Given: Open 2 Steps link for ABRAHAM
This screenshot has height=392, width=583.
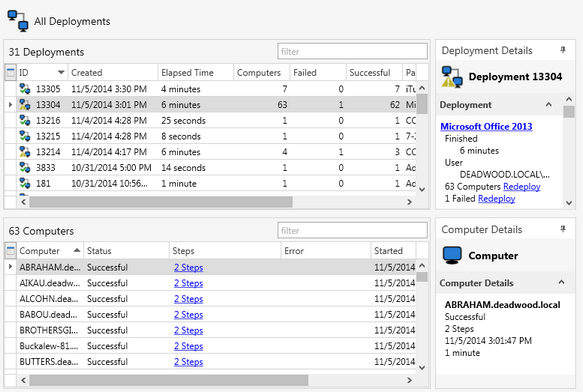Looking at the screenshot, I should coord(189,267).
